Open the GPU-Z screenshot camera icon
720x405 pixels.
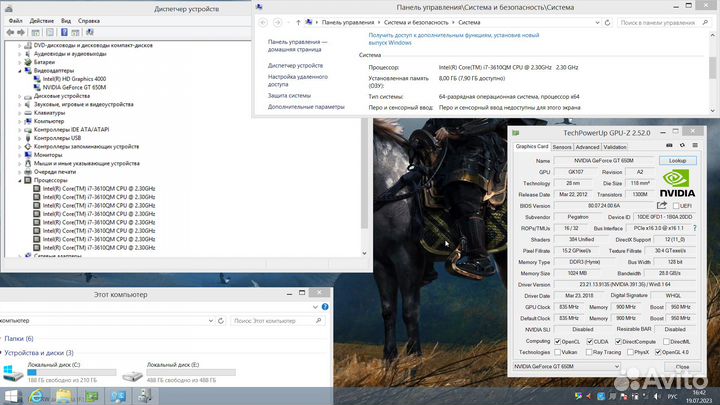669,146
